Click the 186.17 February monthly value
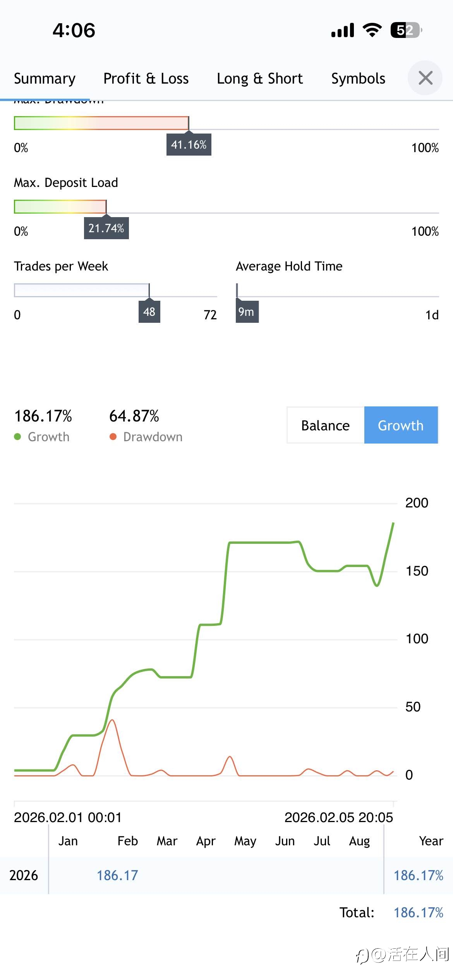This screenshot has height=980, width=453. tap(117, 875)
